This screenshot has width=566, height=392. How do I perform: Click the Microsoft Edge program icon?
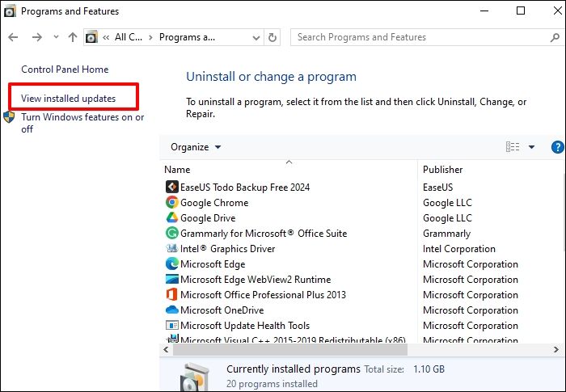(x=171, y=264)
